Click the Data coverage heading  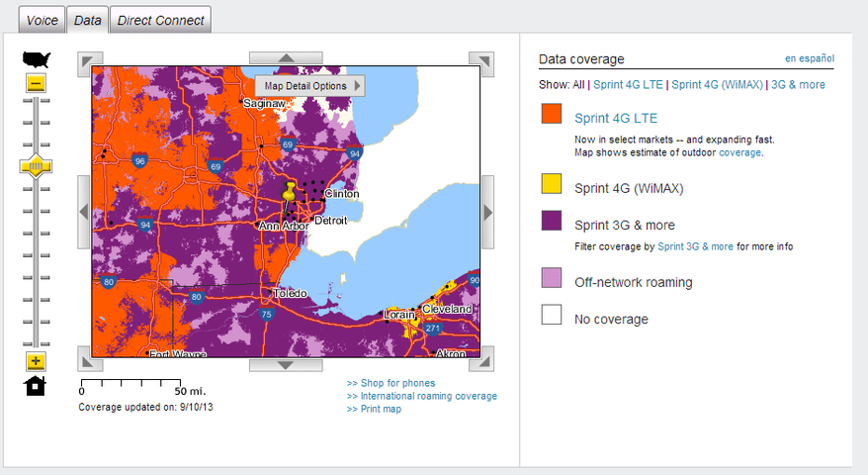(x=581, y=59)
